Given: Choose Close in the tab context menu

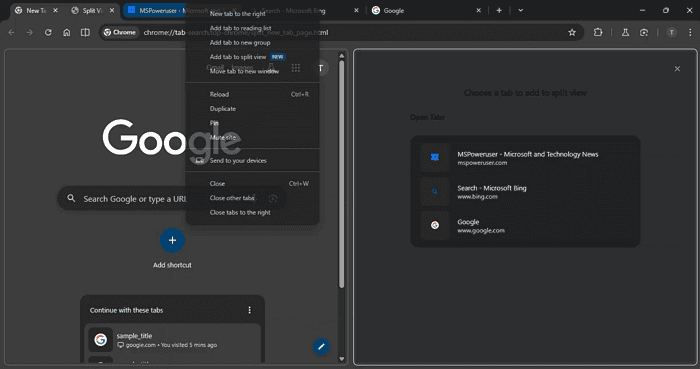Looking at the screenshot, I should pyautogui.click(x=252, y=183).
